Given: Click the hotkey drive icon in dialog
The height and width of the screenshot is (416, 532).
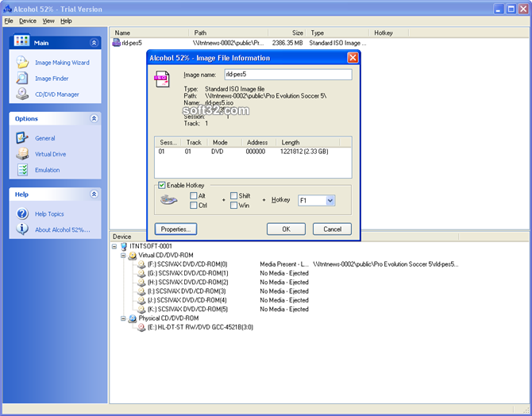Looking at the screenshot, I should (x=168, y=200).
